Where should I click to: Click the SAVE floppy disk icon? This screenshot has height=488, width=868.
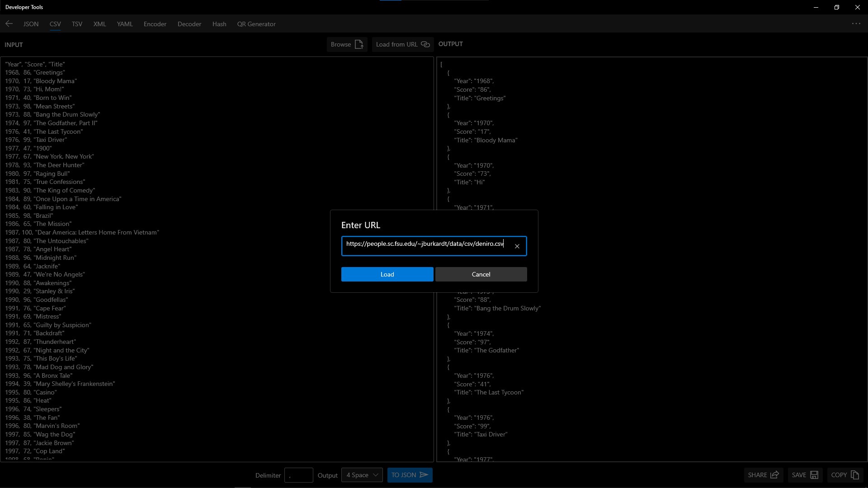coord(814,475)
